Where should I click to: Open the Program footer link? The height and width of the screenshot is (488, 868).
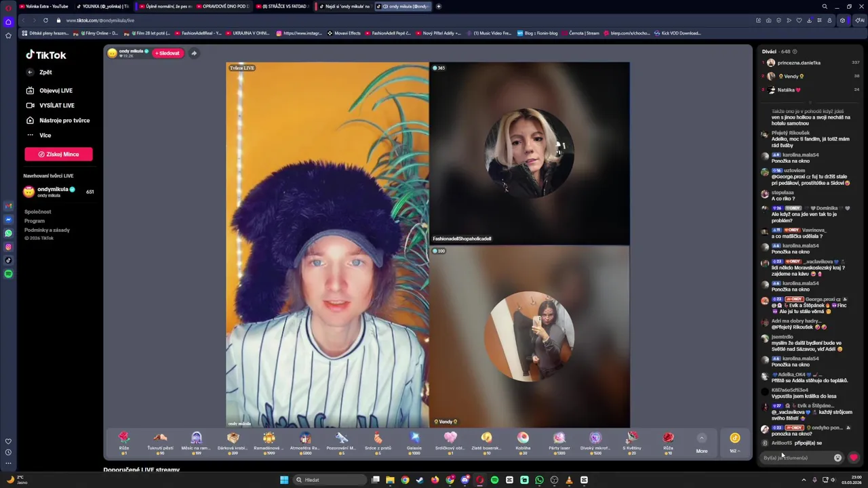point(35,220)
